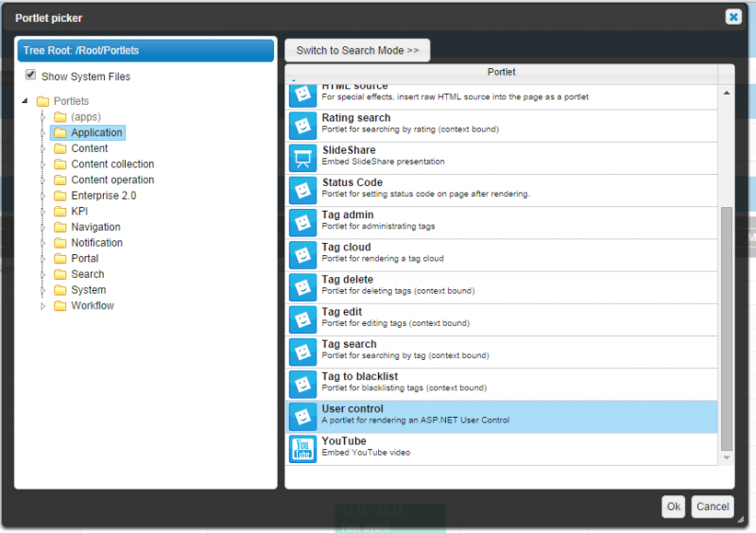Click the Tag delete portlet icon

click(x=302, y=287)
